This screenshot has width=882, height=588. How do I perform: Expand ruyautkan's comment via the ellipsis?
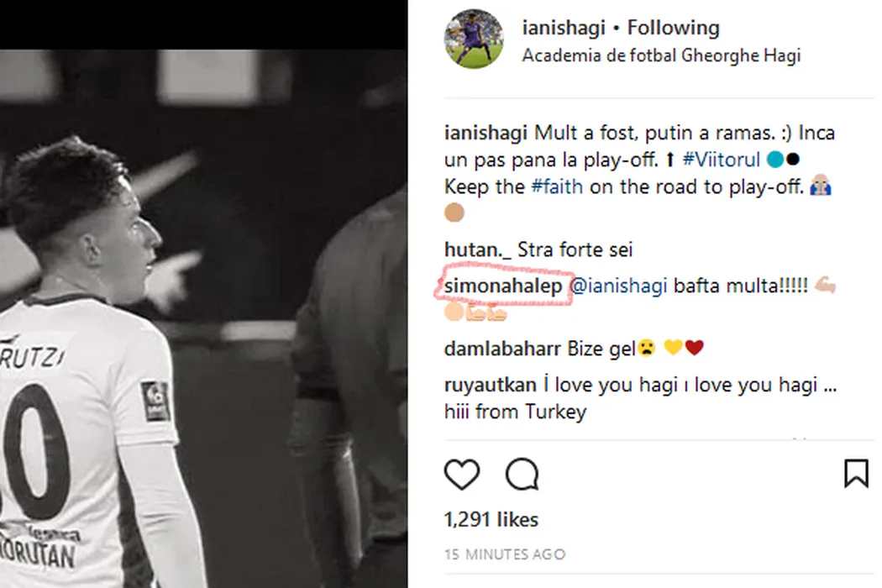click(830, 386)
